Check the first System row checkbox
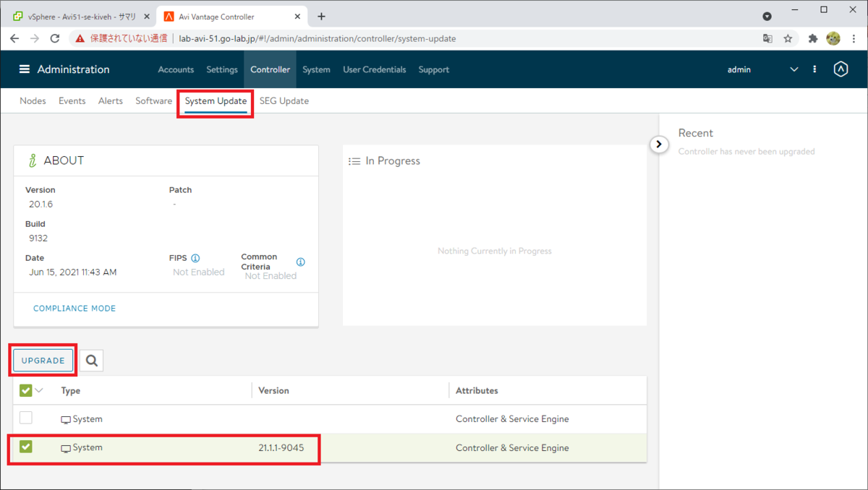868x490 pixels. tap(26, 418)
